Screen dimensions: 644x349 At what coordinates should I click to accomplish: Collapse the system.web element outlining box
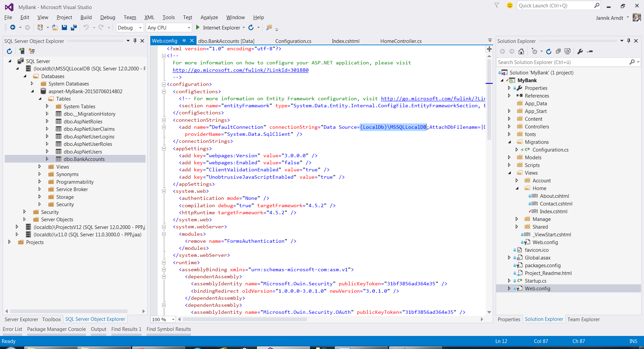(x=164, y=191)
